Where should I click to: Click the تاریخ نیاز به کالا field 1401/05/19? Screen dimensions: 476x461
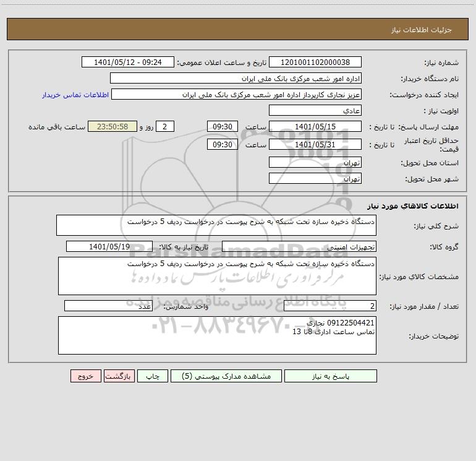[x=109, y=246]
